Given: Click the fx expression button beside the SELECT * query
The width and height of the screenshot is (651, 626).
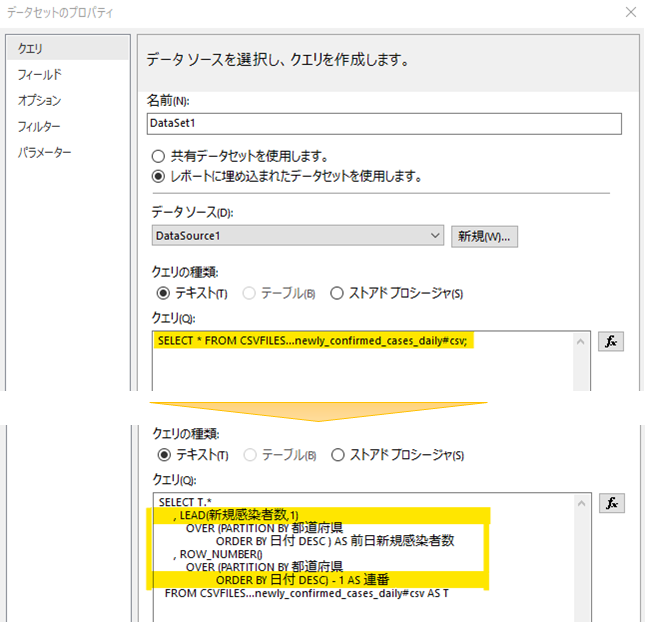Looking at the screenshot, I should pyautogui.click(x=610, y=342).
